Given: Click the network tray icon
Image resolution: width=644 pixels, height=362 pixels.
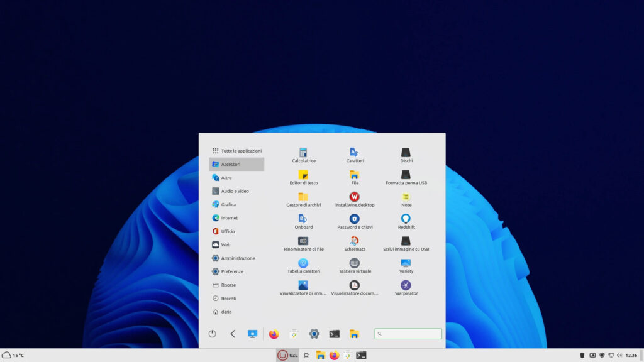Looking at the screenshot, I should (x=611, y=356).
